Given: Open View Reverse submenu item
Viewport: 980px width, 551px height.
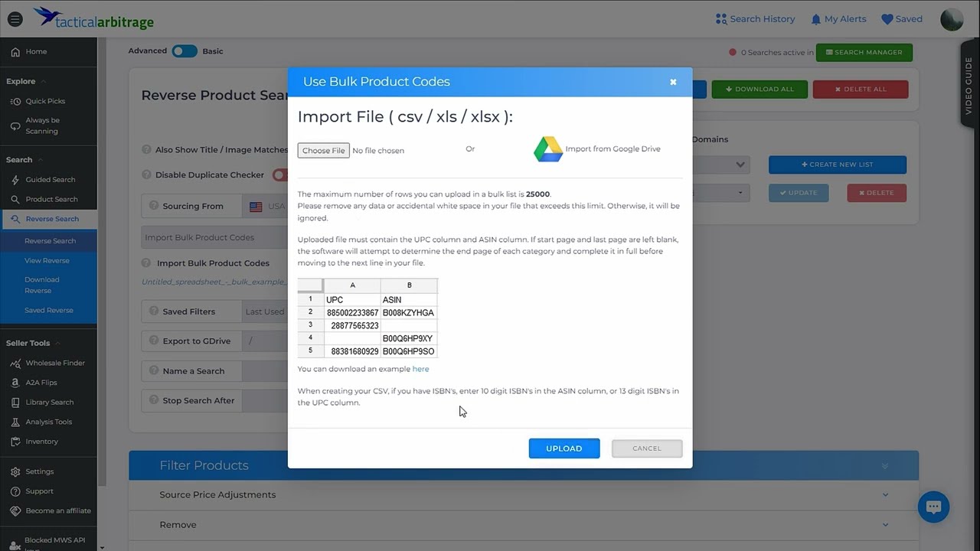Looking at the screenshot, I should (47, 260).
